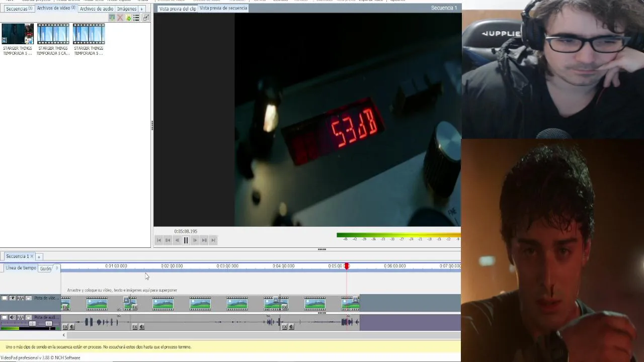Jump to the start of the sequence
Image resolution: width=644 pixels, height=362 pixels.
point(158,240)
